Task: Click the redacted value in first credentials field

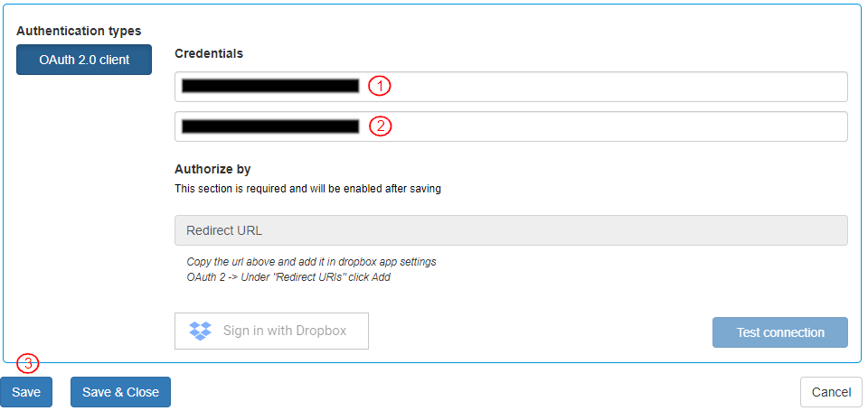Action: (270, 87)
